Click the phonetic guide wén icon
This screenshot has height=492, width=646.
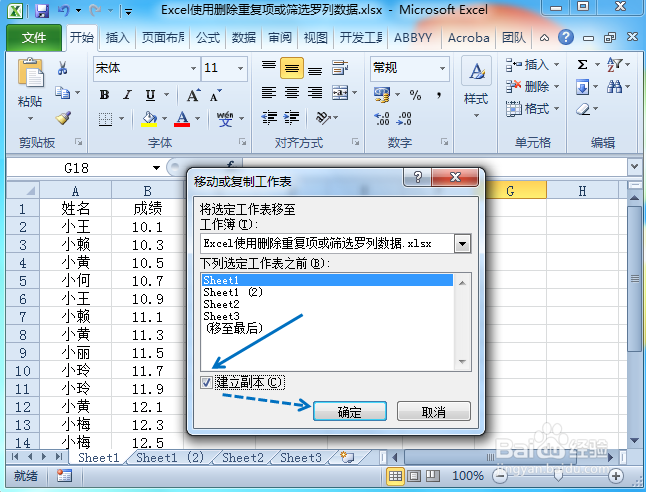tap(225, 119)
